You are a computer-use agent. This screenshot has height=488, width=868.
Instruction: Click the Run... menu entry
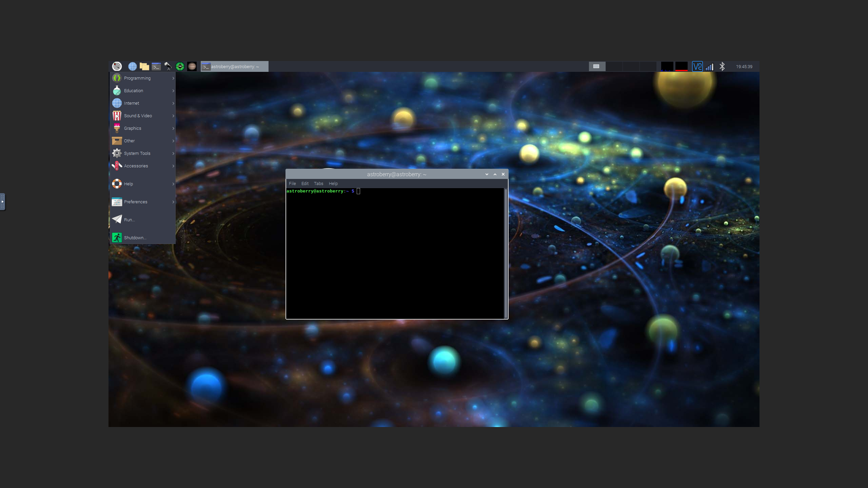[129, 220]
